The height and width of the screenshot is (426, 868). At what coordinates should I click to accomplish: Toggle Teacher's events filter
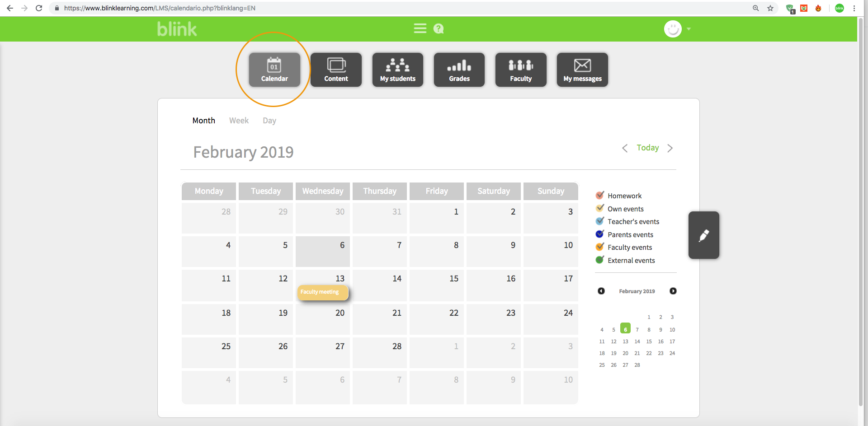600,221
